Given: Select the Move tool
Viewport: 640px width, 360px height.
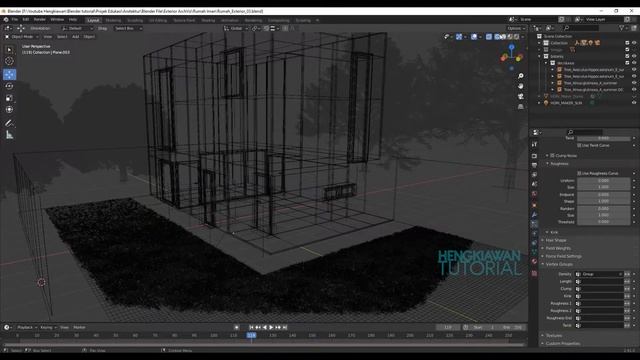Looking at the screenshot, I should pyautogui.click(x=9, y=74).
